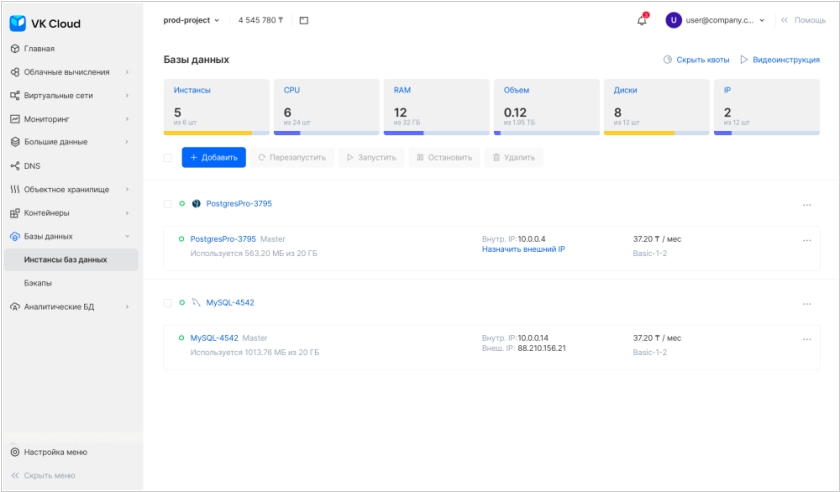Open three-dot menu for PostgresPro-3795 cluster
840x492 pixels.
pos(806,204)
